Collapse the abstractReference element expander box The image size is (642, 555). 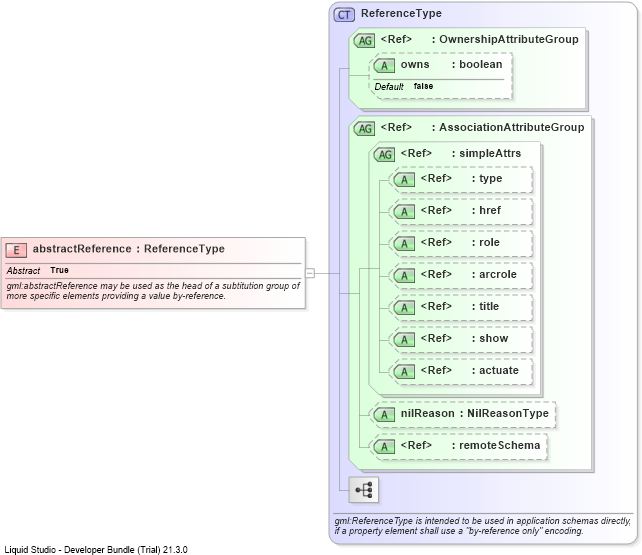pyautogui.click(x=310, y=273)
